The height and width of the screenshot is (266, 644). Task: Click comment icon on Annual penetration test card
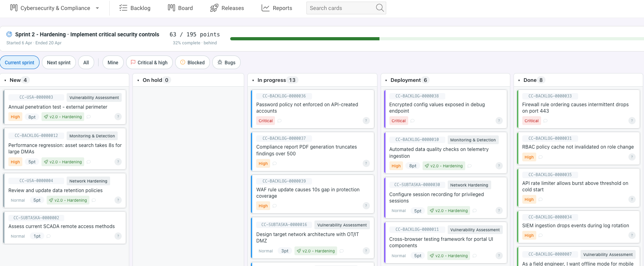point(89,117)
